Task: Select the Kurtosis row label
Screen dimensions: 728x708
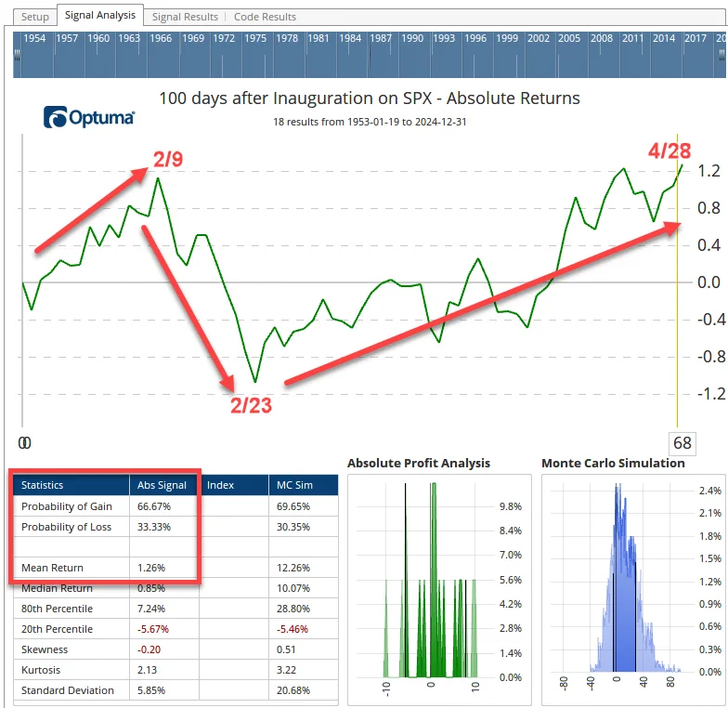Action: (x=41, y=670)
